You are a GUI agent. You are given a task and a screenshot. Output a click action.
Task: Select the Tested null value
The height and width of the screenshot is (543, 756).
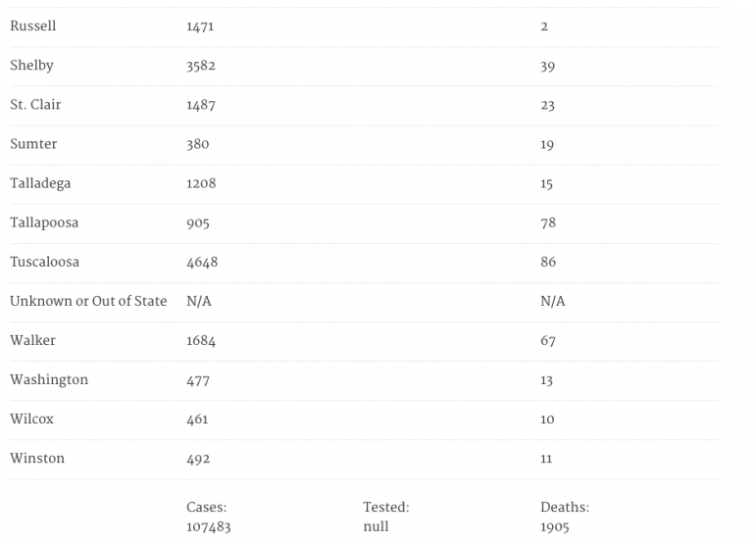click(376, 526)
